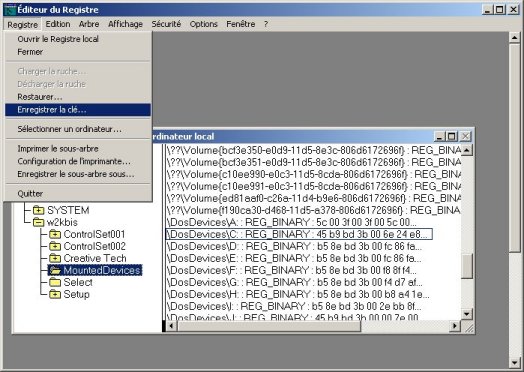This screenshot has width=524, height=372.
Task: Open the Edition menu
Action: [x=58, y=24]
